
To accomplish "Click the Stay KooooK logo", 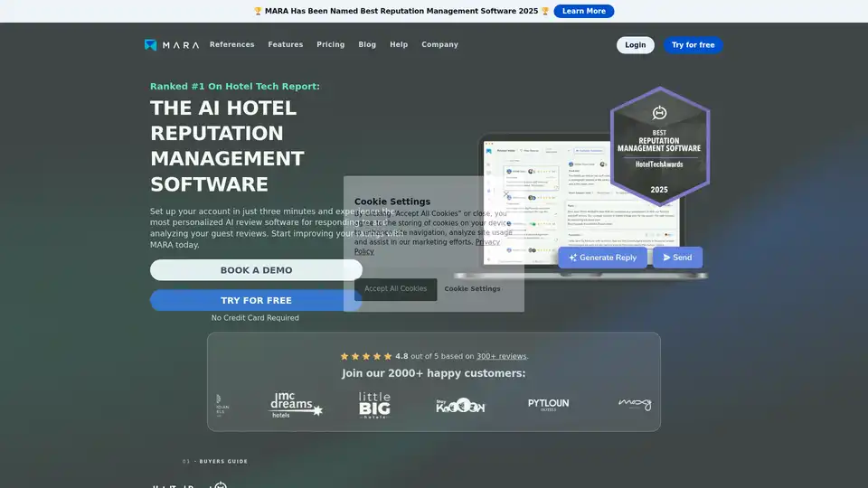I will click(x=459, y=406).
